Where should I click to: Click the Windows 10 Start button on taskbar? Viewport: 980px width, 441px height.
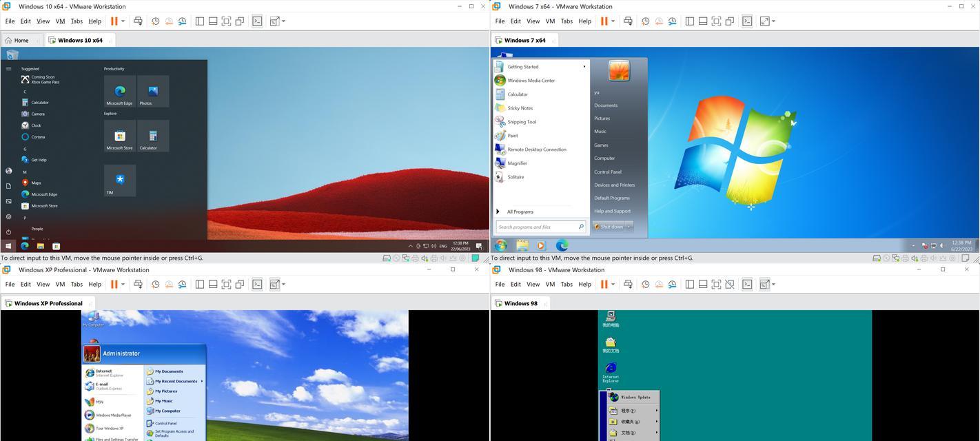(x=8, y=246)
